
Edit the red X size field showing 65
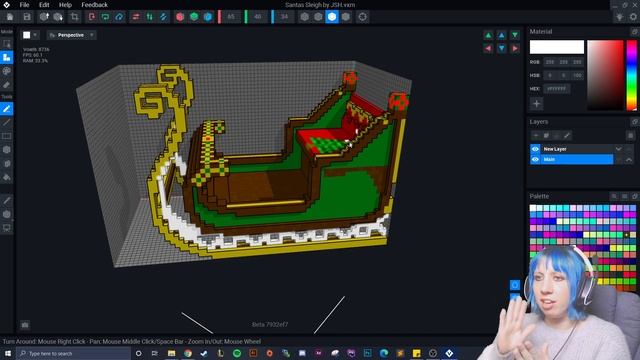[231, 17]
